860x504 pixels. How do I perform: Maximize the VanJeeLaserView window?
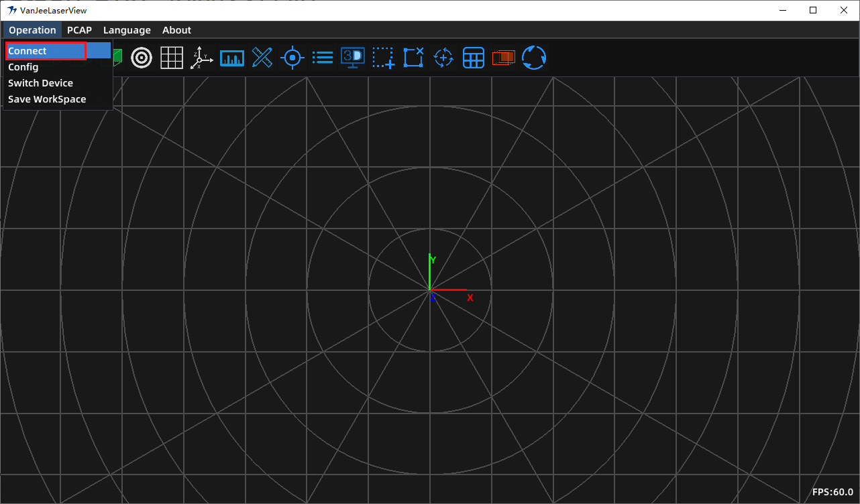[x=813, y=10]
